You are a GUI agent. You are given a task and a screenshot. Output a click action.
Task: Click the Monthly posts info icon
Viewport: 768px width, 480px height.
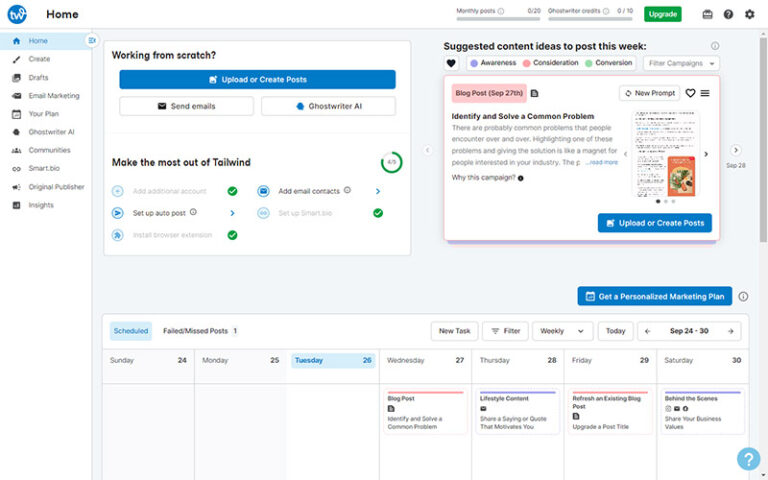pyautogui.click(x=501, y=11)
